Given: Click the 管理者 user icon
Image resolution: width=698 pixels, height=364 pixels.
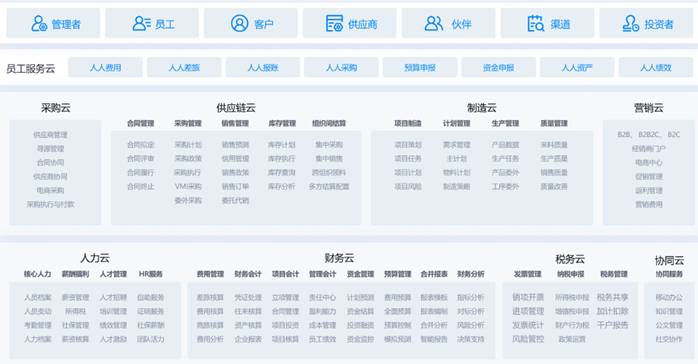Looking at the screenshot, I should click(39, 23).
